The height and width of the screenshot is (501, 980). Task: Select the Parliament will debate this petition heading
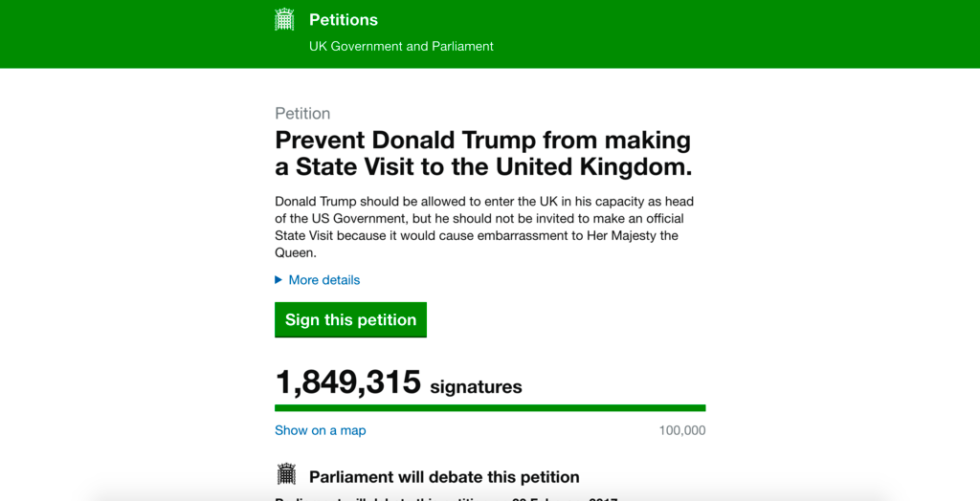click(444, 477)
